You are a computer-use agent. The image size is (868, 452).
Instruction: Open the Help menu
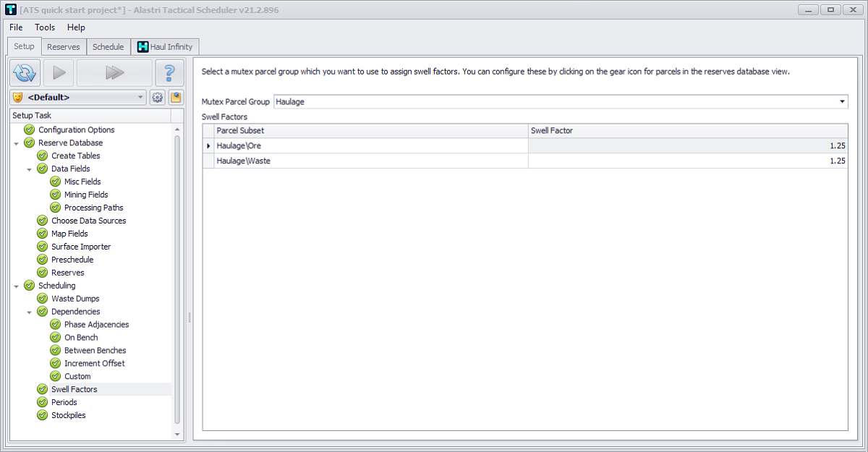[x=76, y=27]
